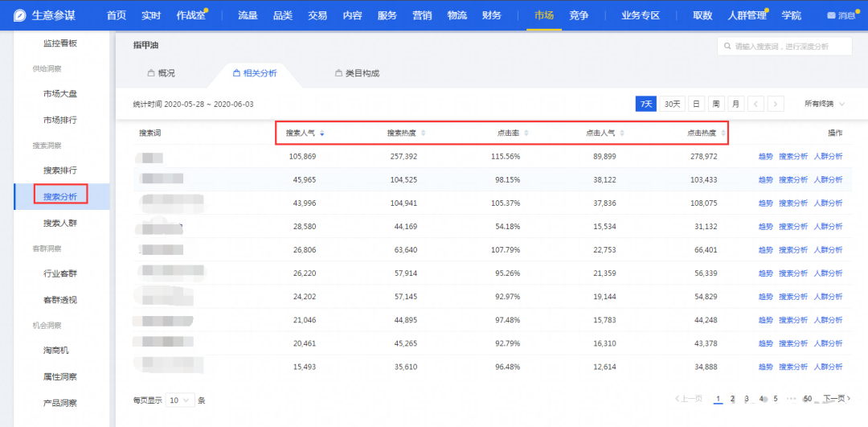
Task: Go to page 50 in pagination
Action: pyautogui.click(x=808, y=399)
